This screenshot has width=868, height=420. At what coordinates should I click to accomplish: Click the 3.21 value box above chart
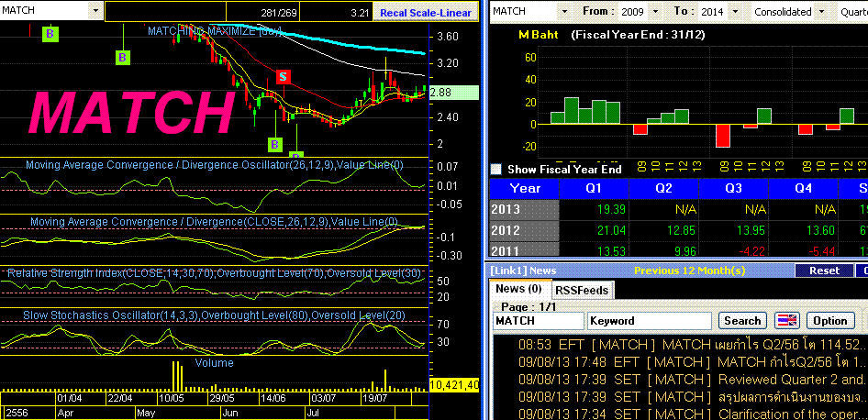coord(336,13)
